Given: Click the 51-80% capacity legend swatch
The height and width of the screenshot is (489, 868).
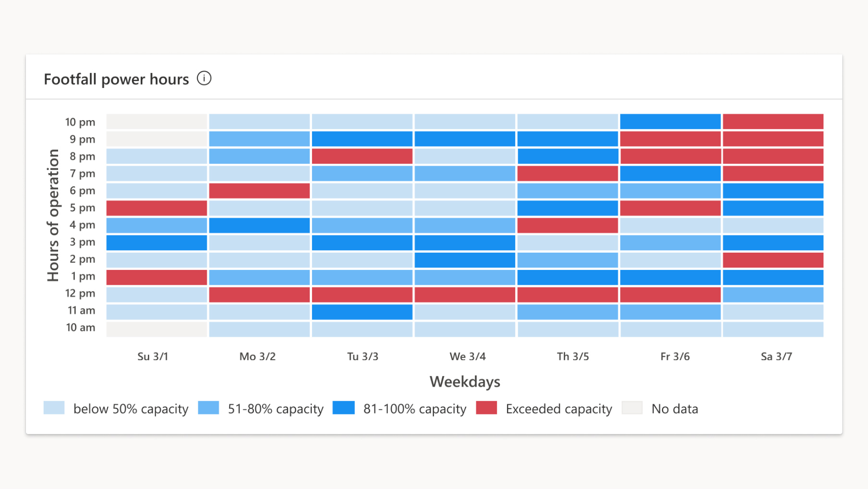Looking at the screenshot, I should pos(208,408).
